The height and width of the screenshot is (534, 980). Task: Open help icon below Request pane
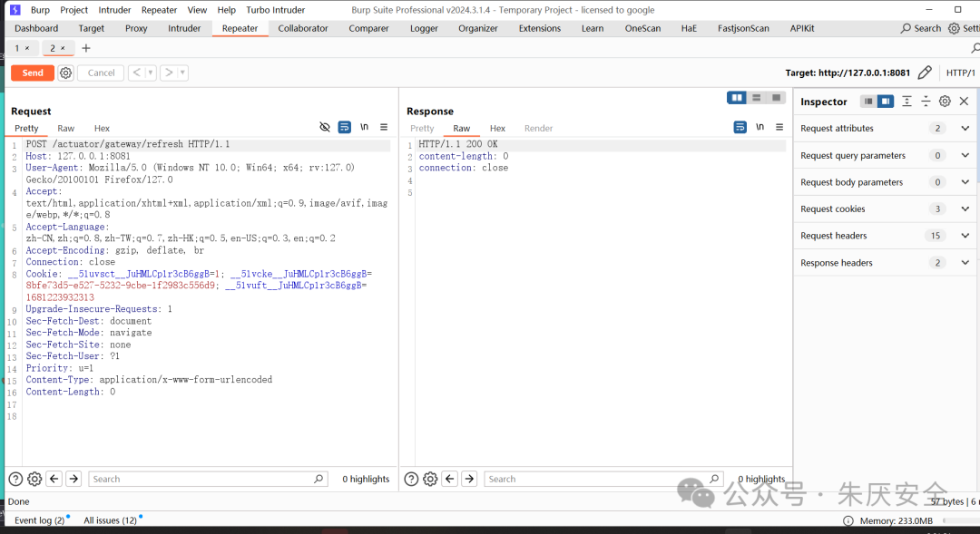(15, 479)
